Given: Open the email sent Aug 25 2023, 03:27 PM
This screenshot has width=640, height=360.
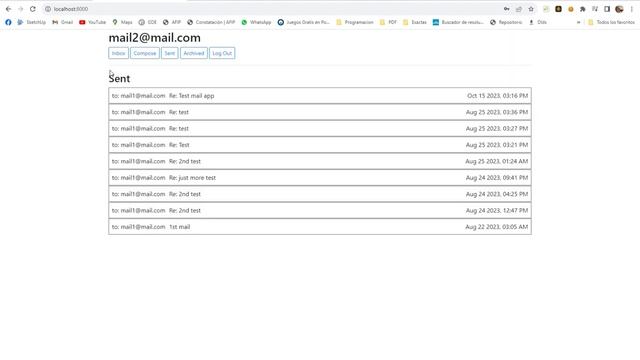Looking at the screenshot, I should pos(320,128).
